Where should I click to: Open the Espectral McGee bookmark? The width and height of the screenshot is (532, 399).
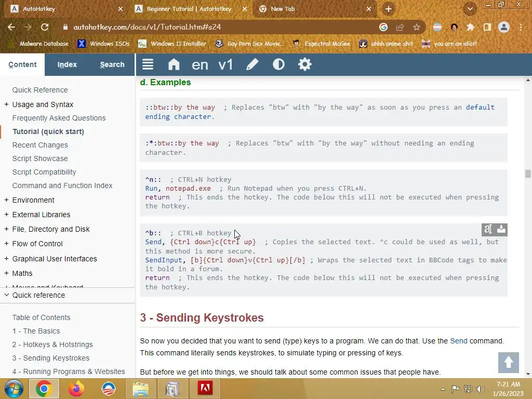pyautogui.click(x=321, y=44)
